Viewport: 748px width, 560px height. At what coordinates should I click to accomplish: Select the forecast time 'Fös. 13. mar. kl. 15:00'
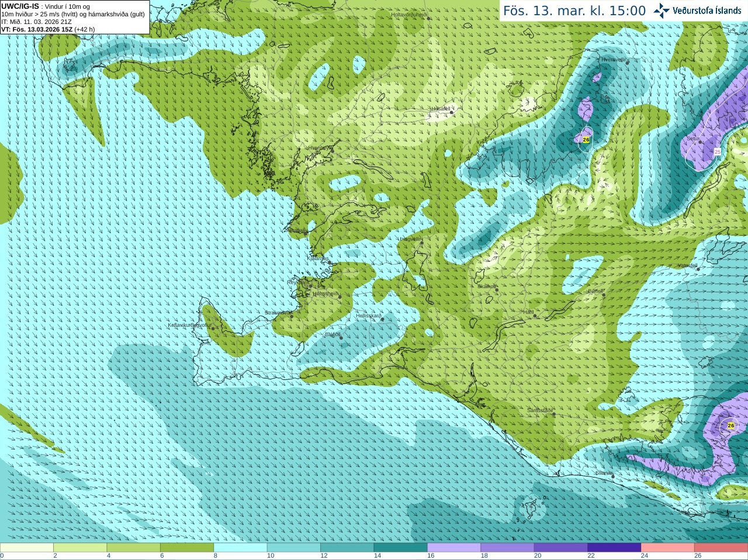point(574,11)
